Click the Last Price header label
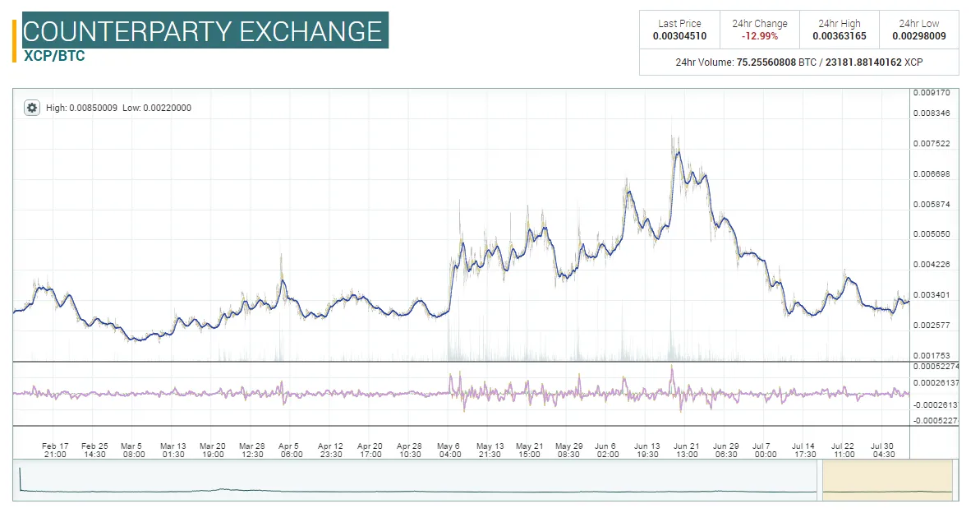This screenshot has width=980, height=513. point(679,24)
